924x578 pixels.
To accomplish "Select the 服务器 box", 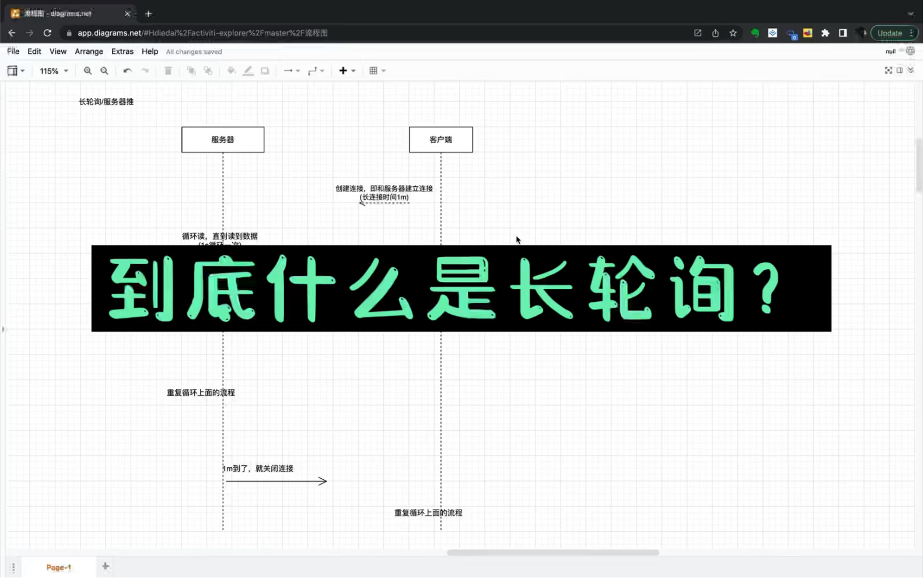I will 223,140.
